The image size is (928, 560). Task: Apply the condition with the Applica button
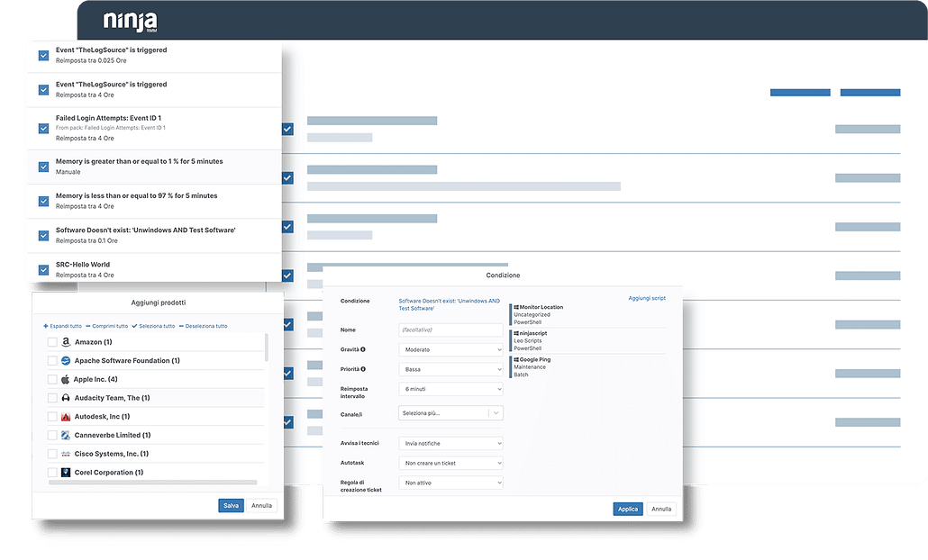627,509
